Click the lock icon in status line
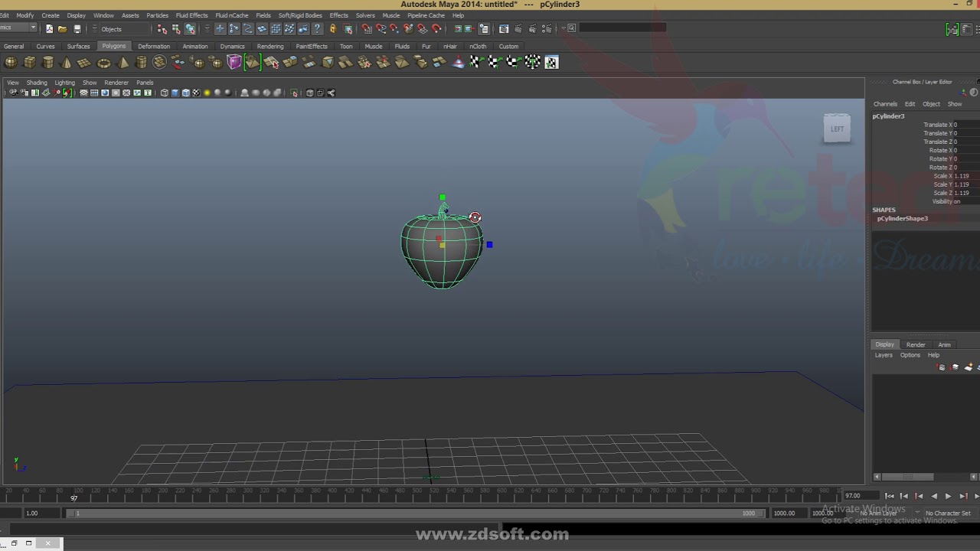Viewport: 980px width, 551px height. tap(332, 29)
